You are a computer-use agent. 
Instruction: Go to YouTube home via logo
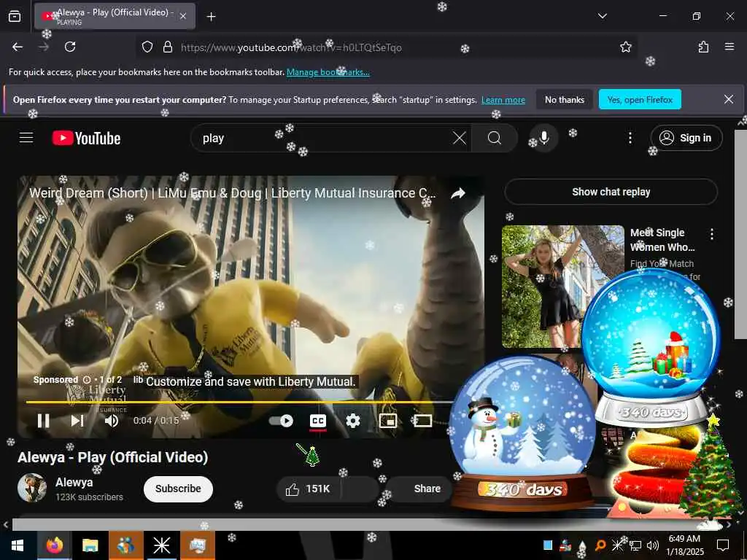coord(86,138)
